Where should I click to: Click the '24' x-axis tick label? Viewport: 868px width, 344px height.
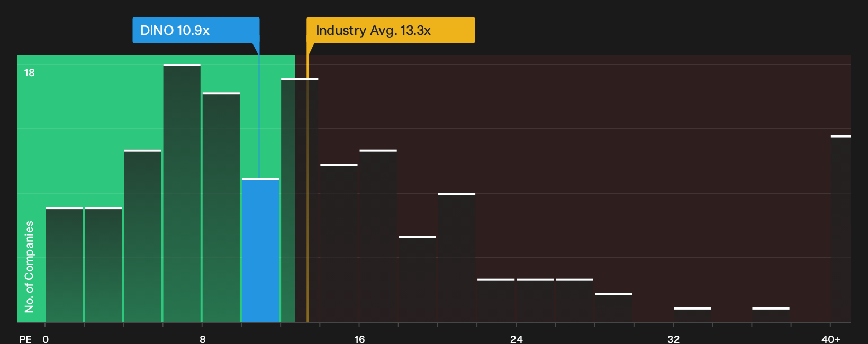click(x=517, y=339)
